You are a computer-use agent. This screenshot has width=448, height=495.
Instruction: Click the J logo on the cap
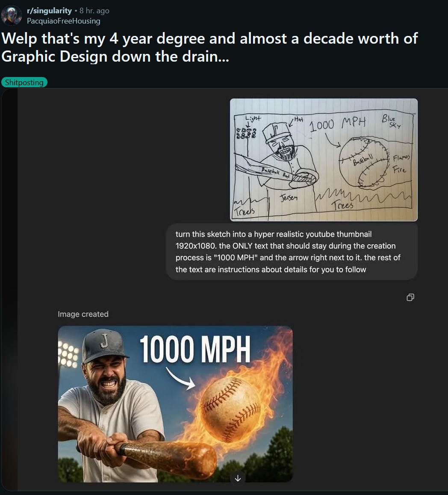coord(104,341)
